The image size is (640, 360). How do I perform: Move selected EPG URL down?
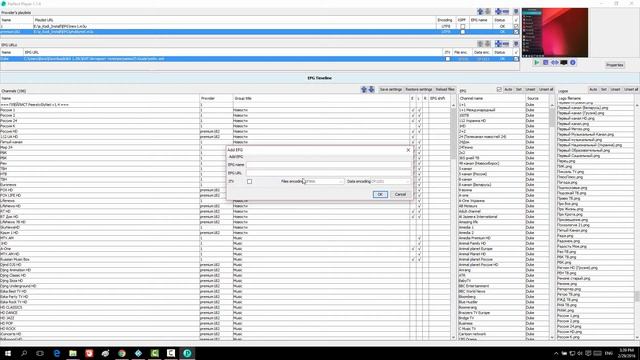click(488, 44)
